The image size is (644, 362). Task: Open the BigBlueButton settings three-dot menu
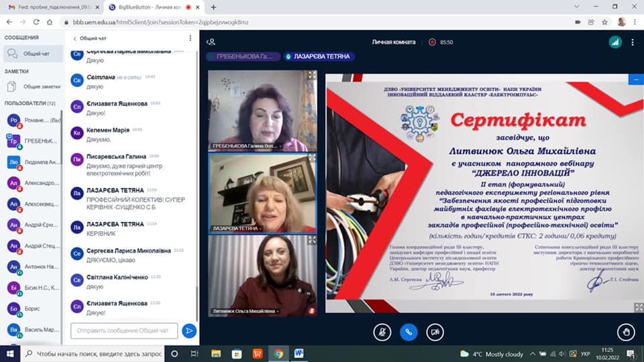[x=633, y=42]
